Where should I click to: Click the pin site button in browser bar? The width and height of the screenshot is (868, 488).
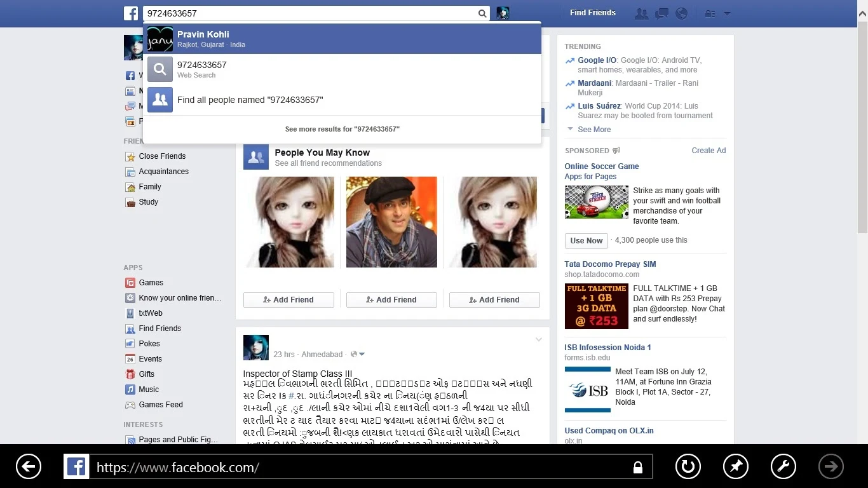[736, 467]
